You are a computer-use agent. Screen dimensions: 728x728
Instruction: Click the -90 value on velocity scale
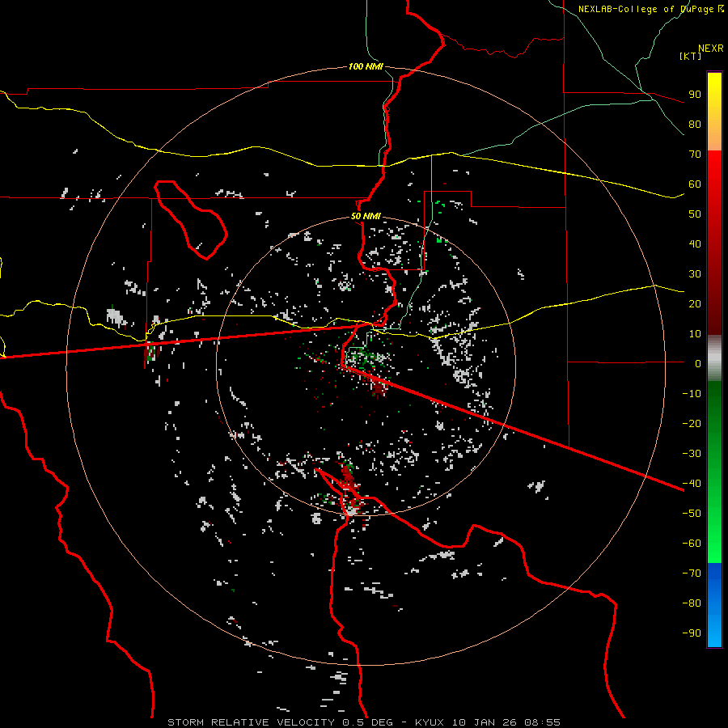coord(692,633)
